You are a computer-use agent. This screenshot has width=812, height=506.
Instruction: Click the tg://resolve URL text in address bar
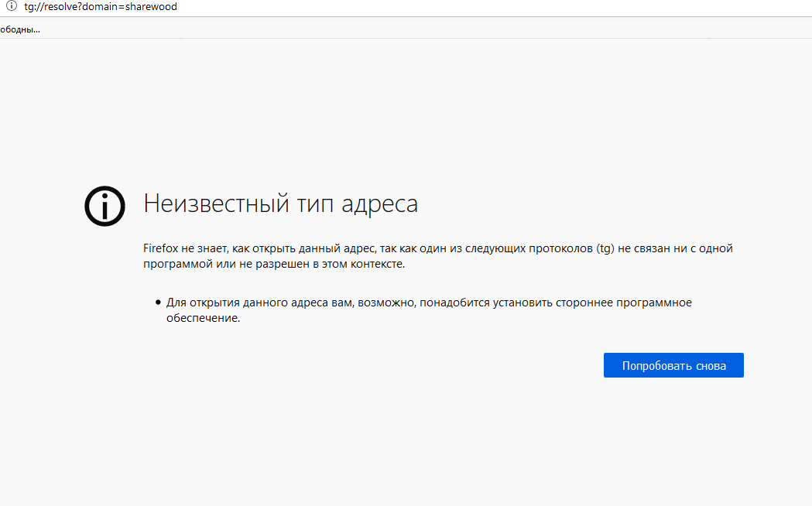tap(101, 7)
